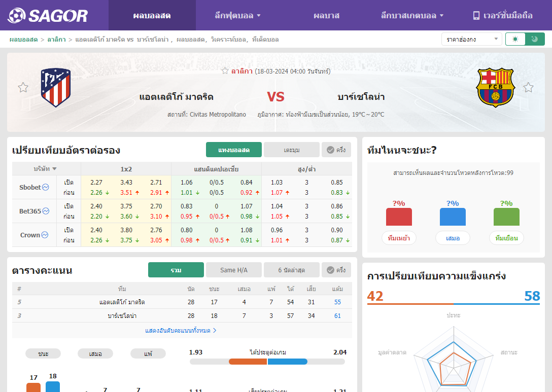Click the แพ้ losses label pill
Viewport: 552px width, 392px height.
[x=148, y=353]
